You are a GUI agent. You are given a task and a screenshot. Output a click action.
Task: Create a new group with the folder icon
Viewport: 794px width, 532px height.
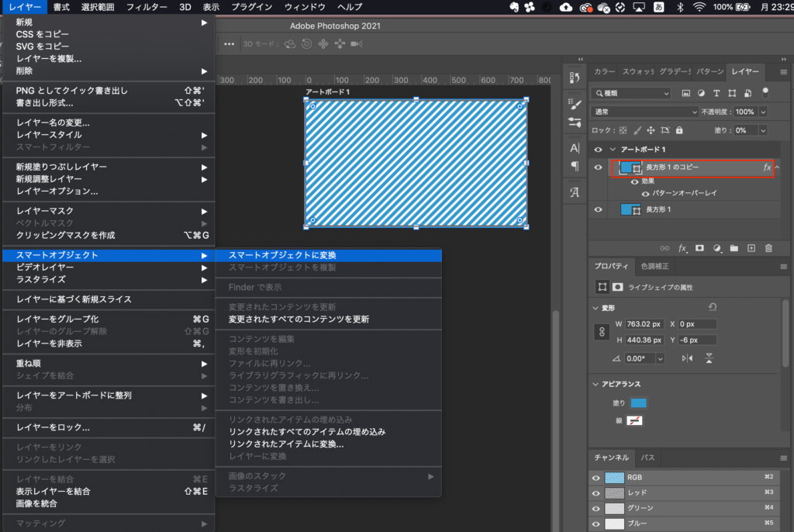734,248
